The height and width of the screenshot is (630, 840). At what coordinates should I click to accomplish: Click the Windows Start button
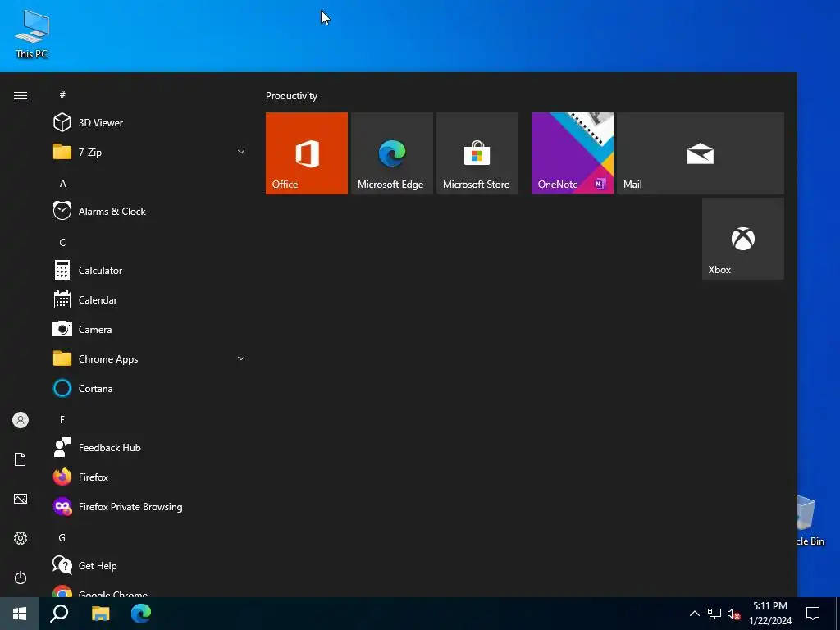pyautogui.click(x=20, y=614)
